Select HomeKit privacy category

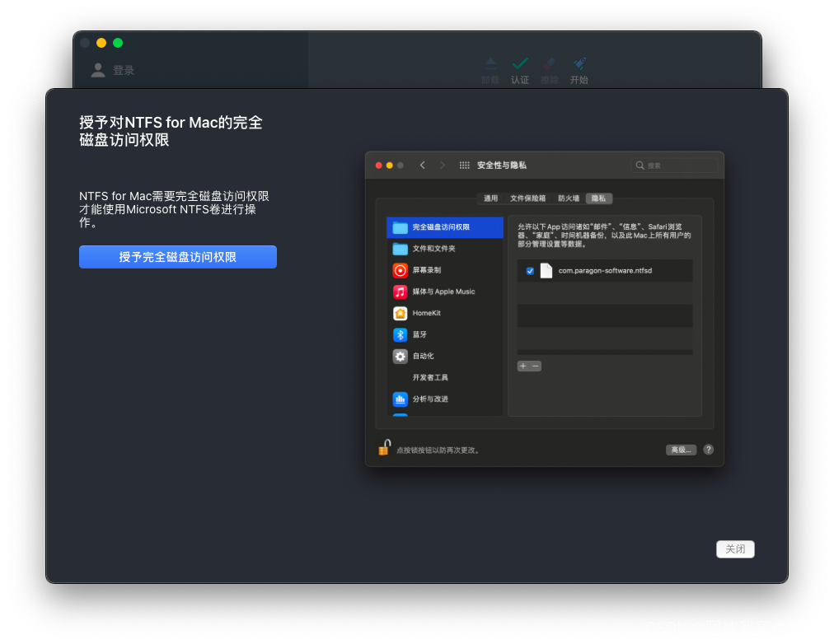(445, 313)
